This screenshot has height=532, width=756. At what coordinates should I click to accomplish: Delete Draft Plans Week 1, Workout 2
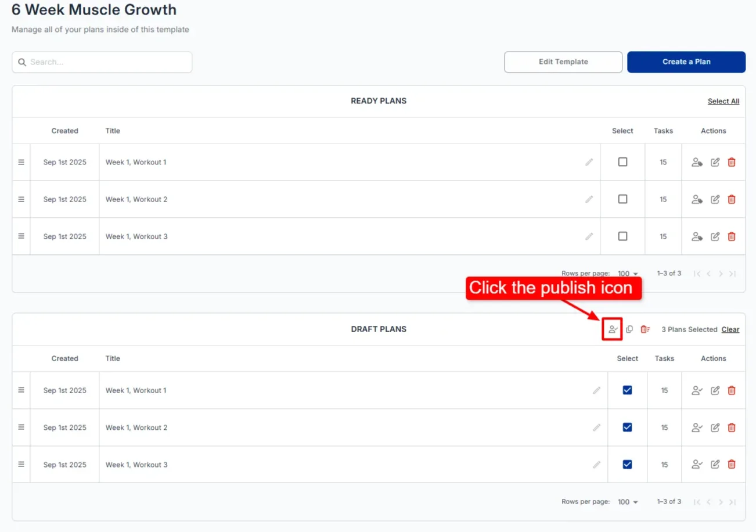(732, 427)
